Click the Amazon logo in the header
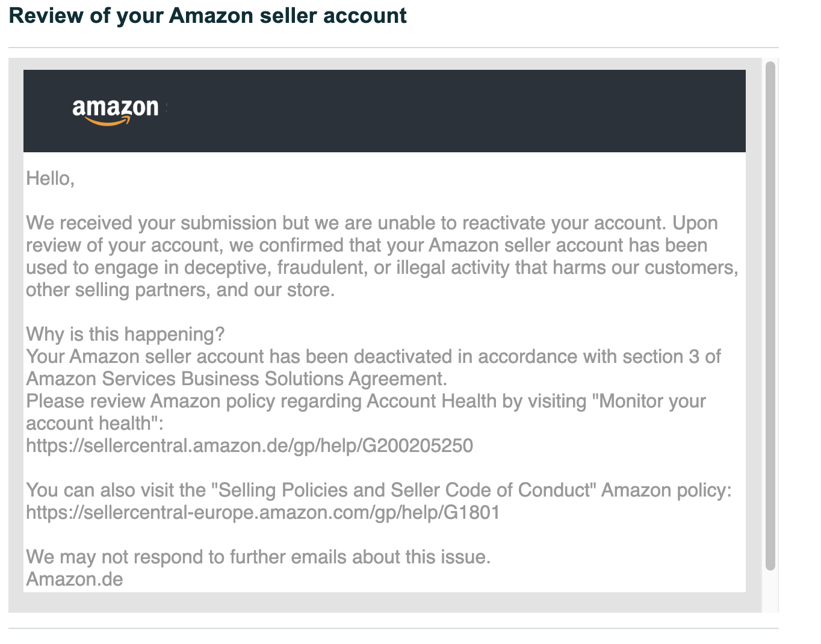821x644 pixels. pos(116,111)
